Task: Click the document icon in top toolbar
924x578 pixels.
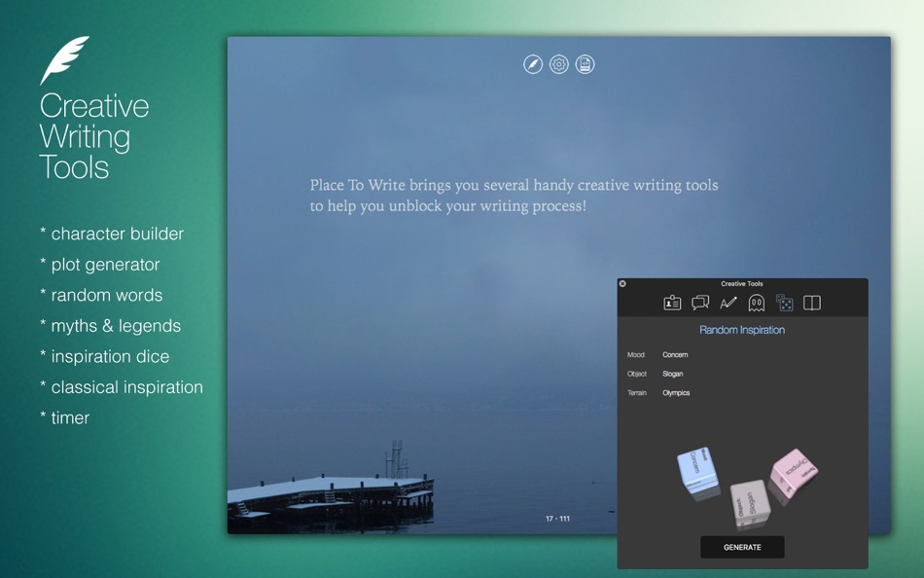Action: tap(585, 64)
